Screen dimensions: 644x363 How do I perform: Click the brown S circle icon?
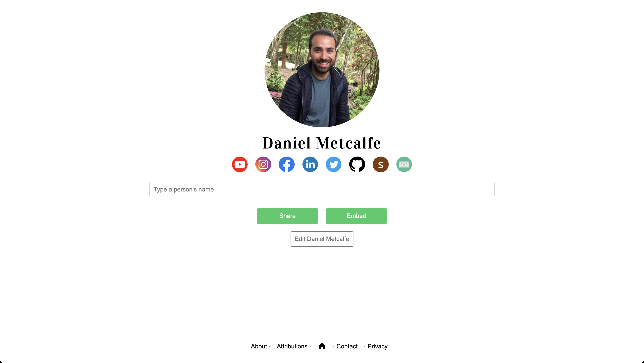coord(380,164)
